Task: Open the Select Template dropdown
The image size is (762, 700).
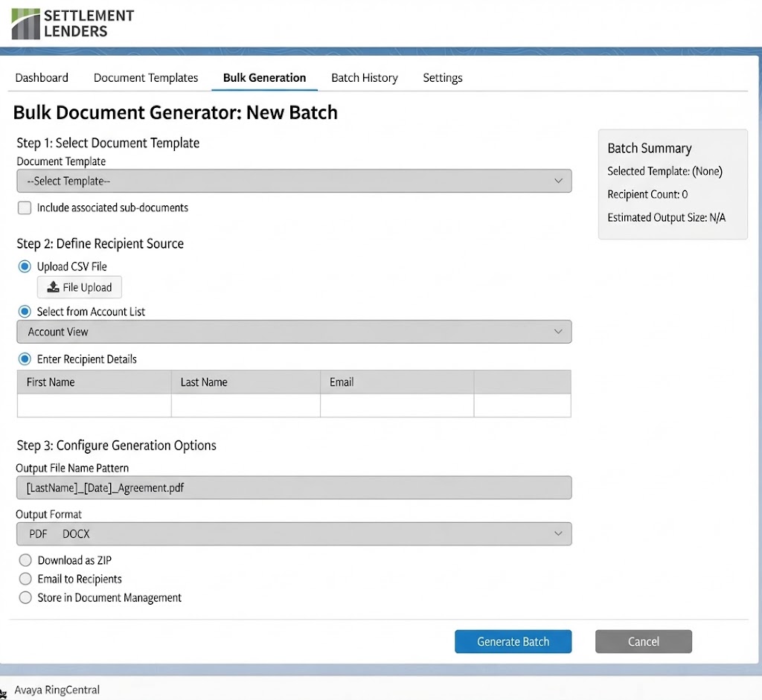Action: 294,181
